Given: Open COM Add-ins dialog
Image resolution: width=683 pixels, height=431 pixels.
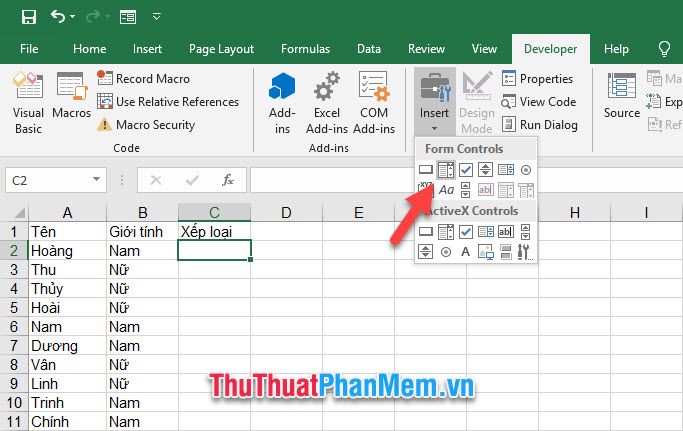Looking at the screenshot, I should pyautogui.click(x=374, y=103).
